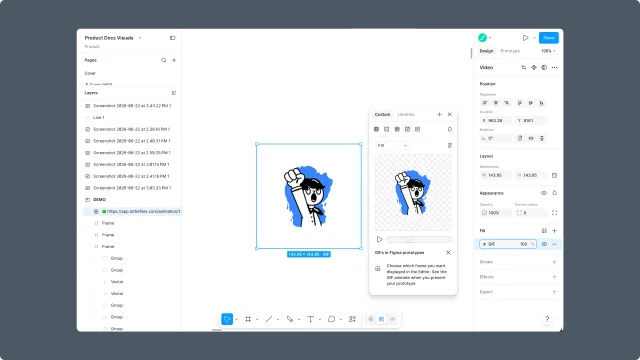Screen dimensions: 640x360
Task: Add an Effect with plus button
Action: 554,277
